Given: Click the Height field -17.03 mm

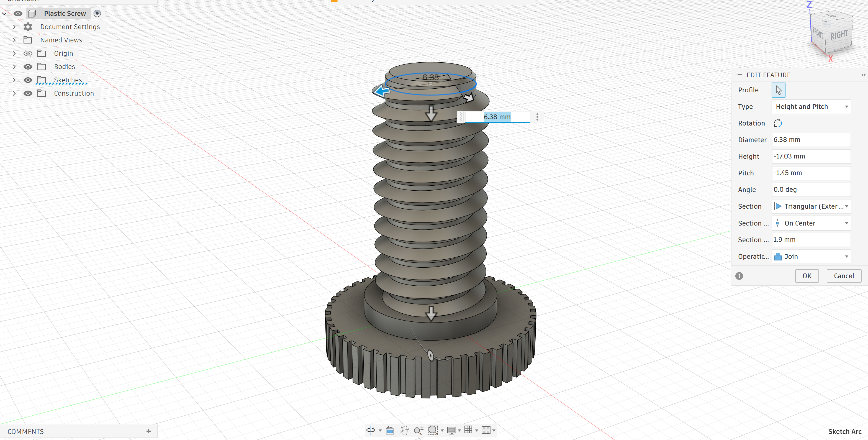Looking at the screenshot, I should tap(811, 157).
